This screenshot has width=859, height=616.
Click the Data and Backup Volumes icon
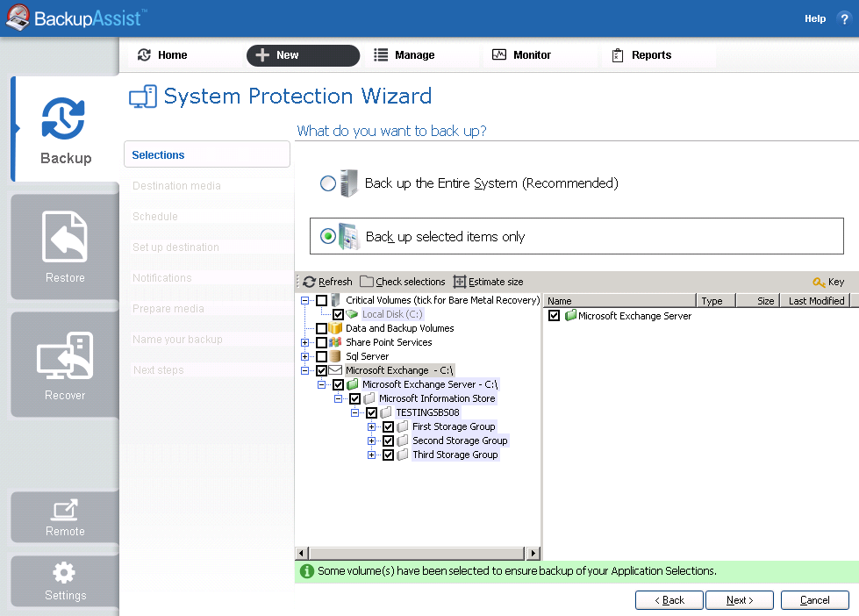tap(335, 328)
